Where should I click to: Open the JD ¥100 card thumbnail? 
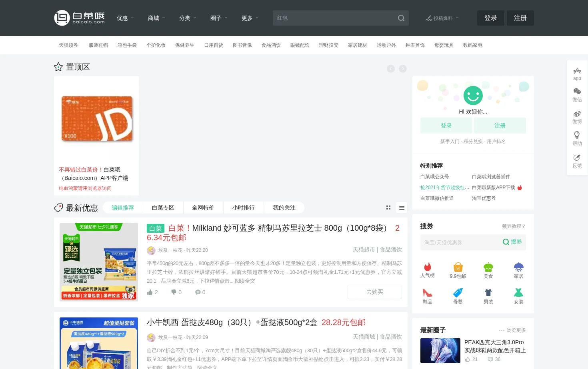(x=96, y=119)
